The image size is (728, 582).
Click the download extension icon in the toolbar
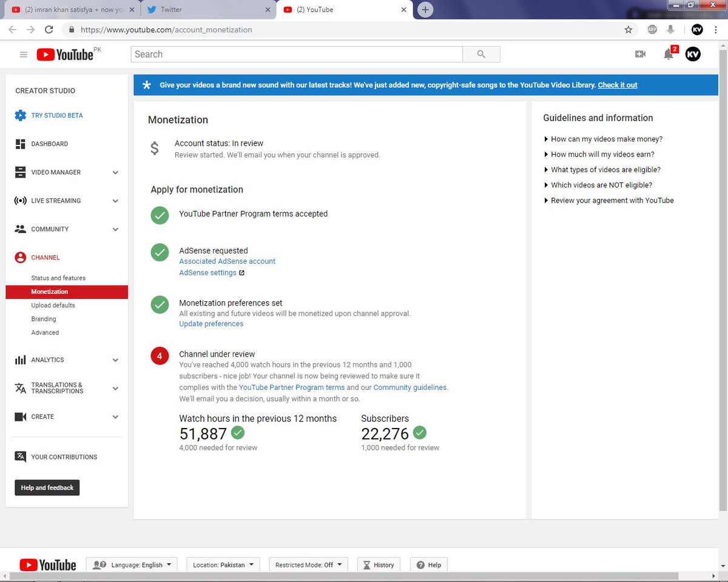(671, 29)
